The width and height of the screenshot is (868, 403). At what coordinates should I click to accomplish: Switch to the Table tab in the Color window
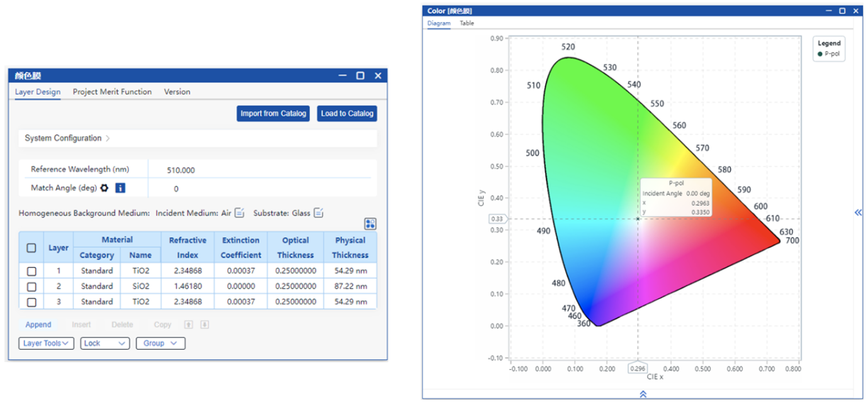pyautogui.click(x=466, y=23)
